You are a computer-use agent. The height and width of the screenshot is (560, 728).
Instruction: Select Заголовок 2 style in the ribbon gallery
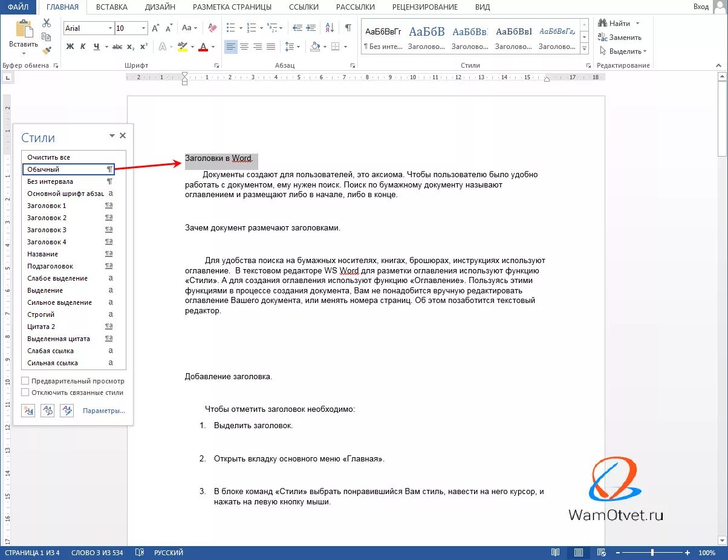pos(470,37)
